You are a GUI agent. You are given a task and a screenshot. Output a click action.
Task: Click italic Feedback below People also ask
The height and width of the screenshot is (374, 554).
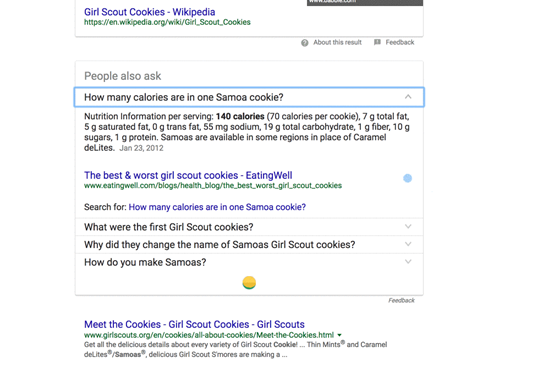pyautogui.click(x=401, y=300)
